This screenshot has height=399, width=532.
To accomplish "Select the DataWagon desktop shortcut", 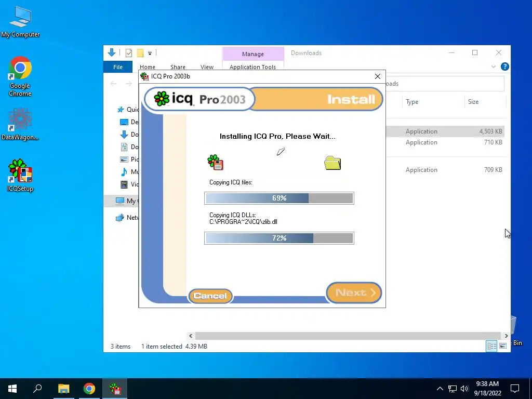I will pyautogui.click(x=20, y=124).
